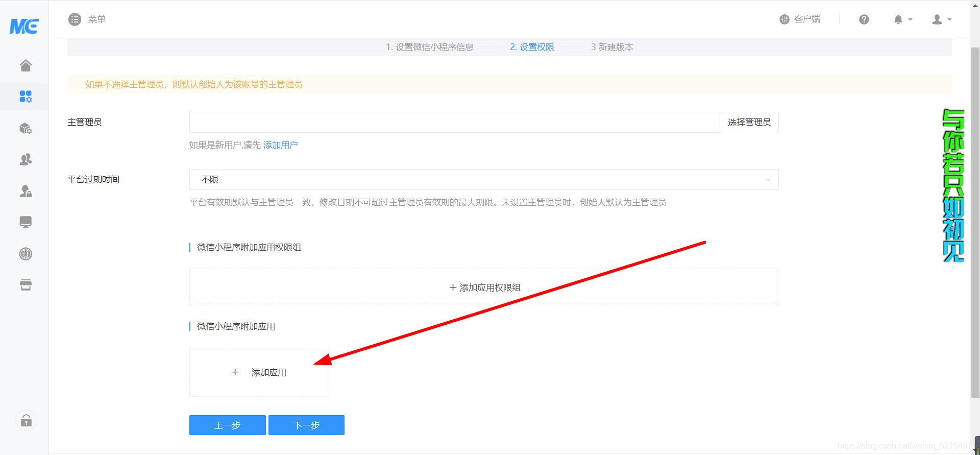Open the users group icon in sidebar

(26, 159)
